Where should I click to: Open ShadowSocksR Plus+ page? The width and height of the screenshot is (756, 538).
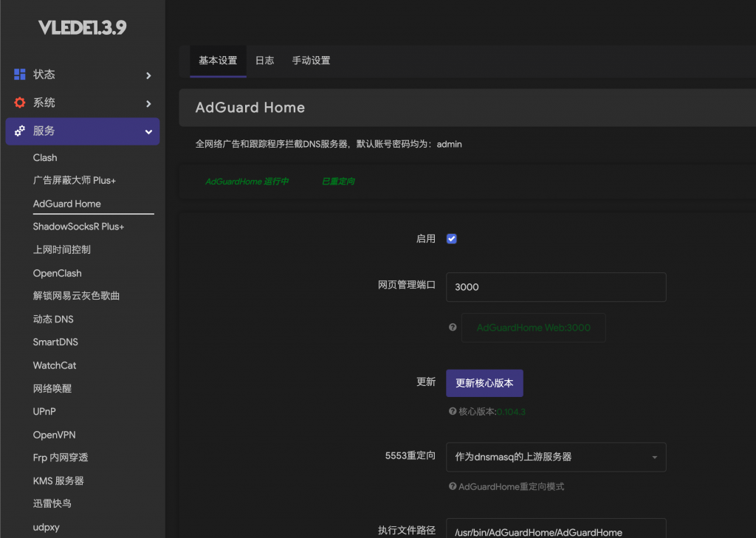[78, 227]
